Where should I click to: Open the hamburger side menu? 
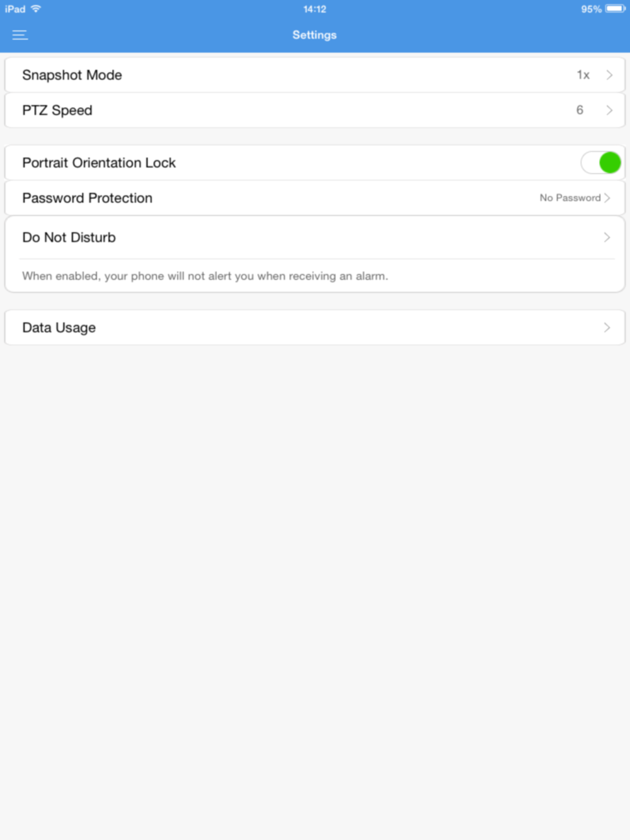click(x=20, y=35)
